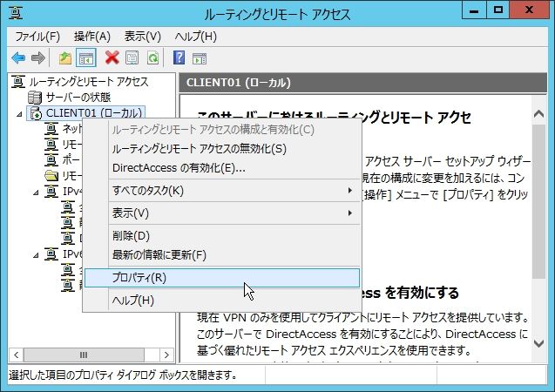Click the right pane scroll down arrow

pyautogui.click(x=538, y=343)
